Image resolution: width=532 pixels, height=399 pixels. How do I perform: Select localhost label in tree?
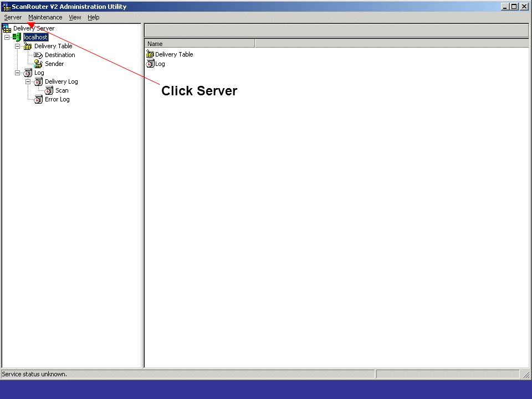pos(36,37)
